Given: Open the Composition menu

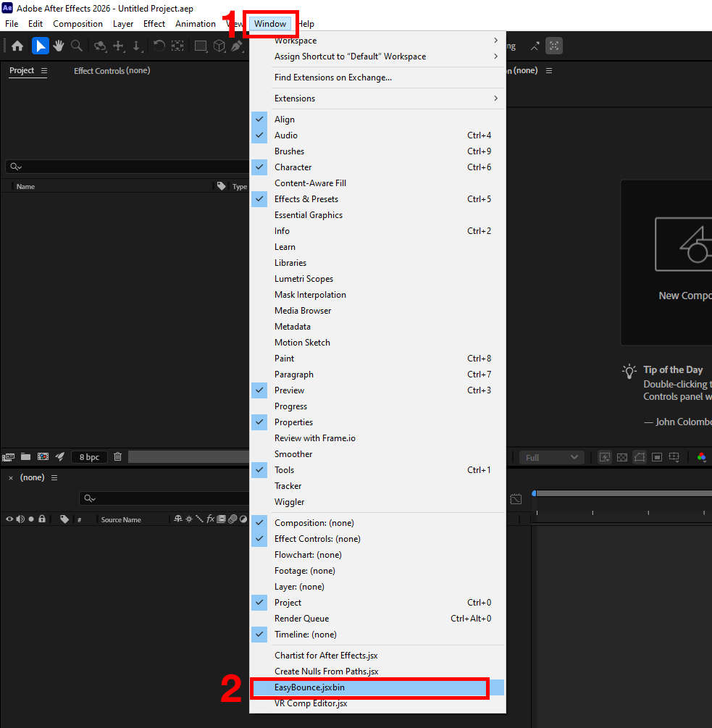Looking at the screenshot, I should (x=78, y=24).
